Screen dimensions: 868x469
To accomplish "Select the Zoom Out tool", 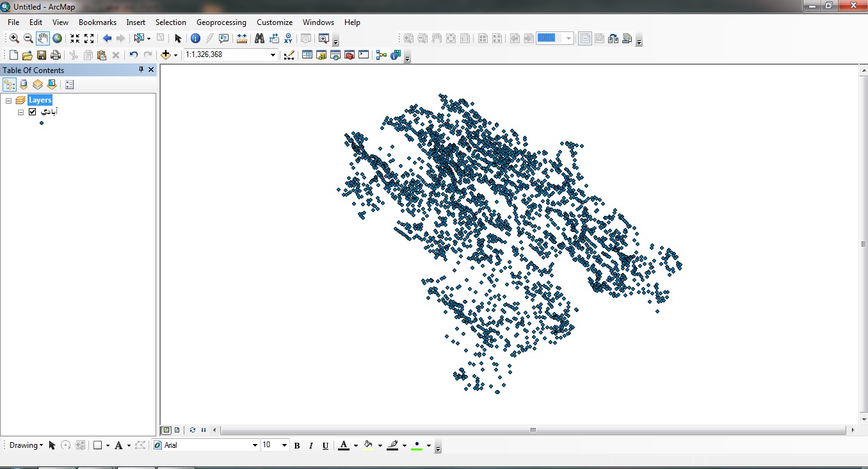I will tap(28, 38).
